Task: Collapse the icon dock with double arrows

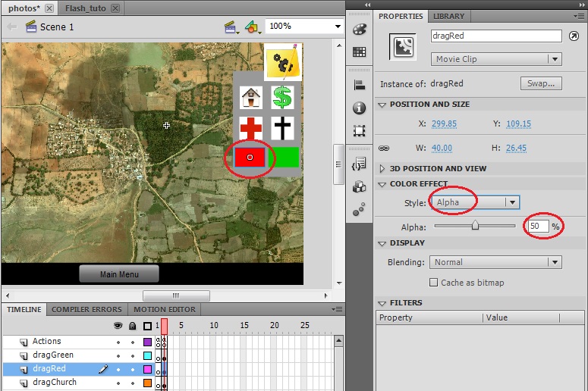Action: coord(367,5)
